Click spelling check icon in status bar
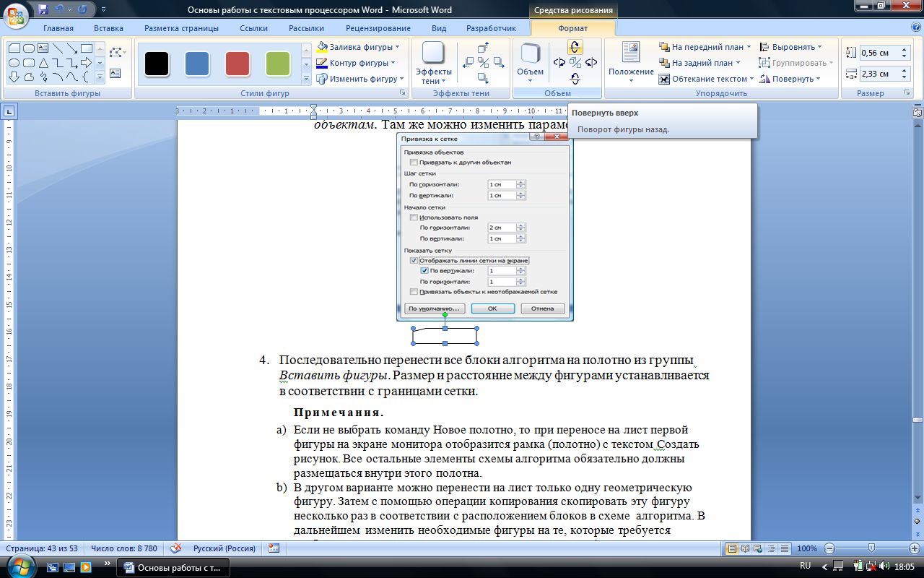This screenshot has height=578, width=924. point(176,548)
